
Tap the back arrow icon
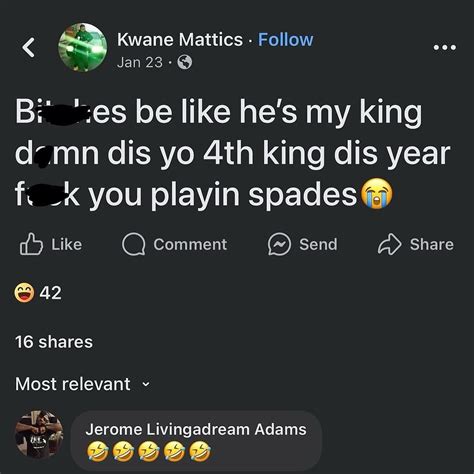click(28, 47)
